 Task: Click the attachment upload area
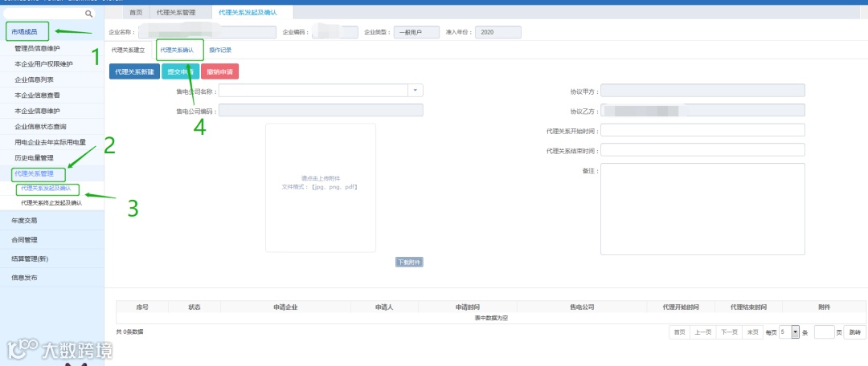pos(321,188)
